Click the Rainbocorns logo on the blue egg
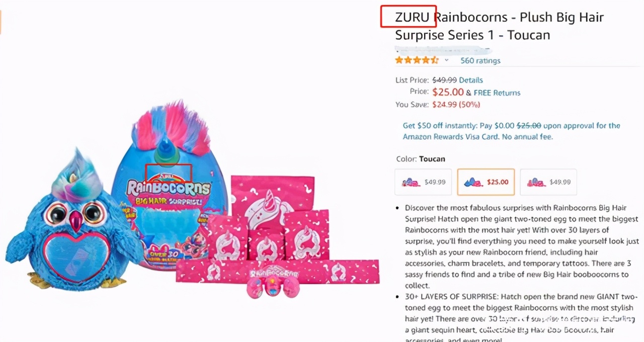Screen dimensions: 644x342 [169, 189]
